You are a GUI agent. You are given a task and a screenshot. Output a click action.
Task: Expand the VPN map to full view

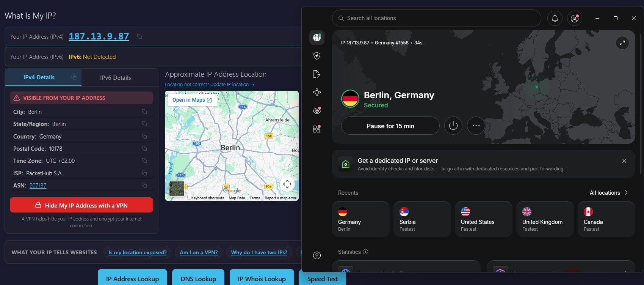point(622,43)
